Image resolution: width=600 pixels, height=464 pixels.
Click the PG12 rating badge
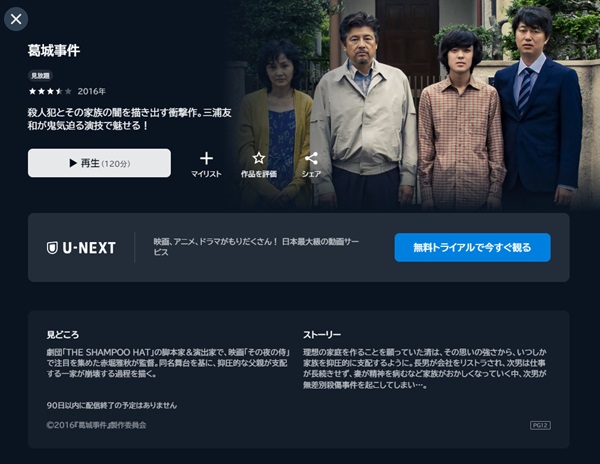coord(540,425)
